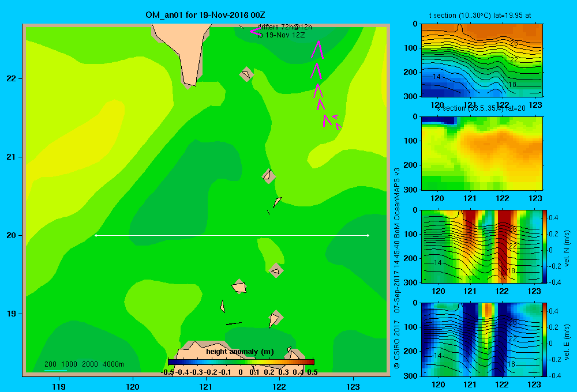Click the '0.5' maximum on height anomaly scale

coord(312,372)
